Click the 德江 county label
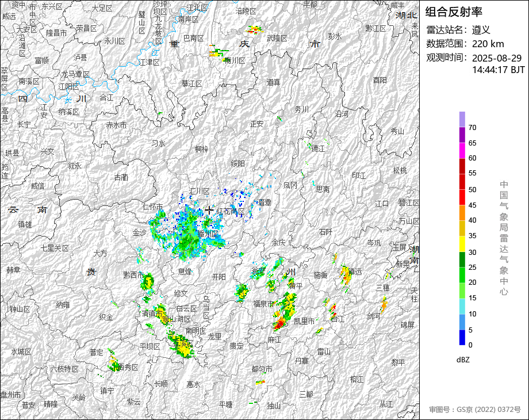Screen dimensions: 529x420 point(318,148)
